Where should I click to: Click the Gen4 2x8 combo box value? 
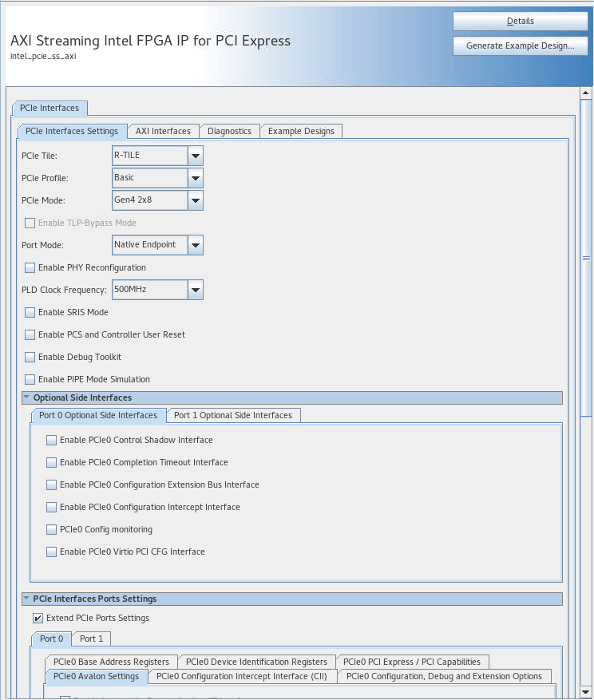coord(149,200)
